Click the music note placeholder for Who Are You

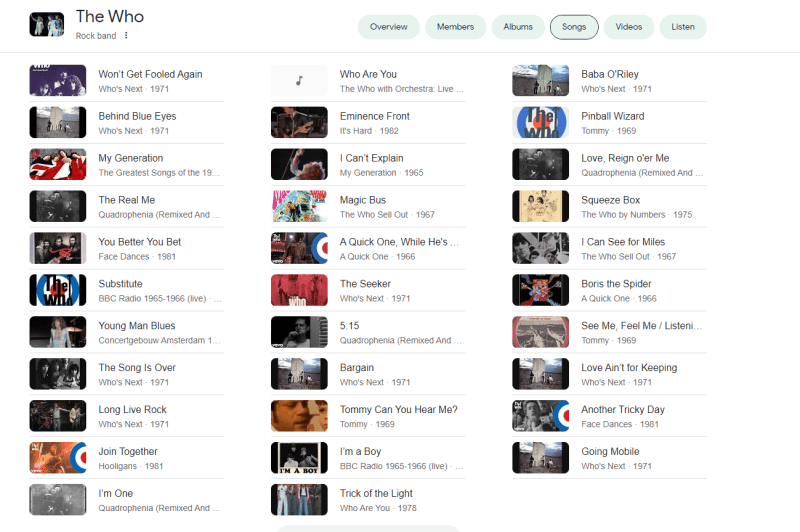(299, 81)
